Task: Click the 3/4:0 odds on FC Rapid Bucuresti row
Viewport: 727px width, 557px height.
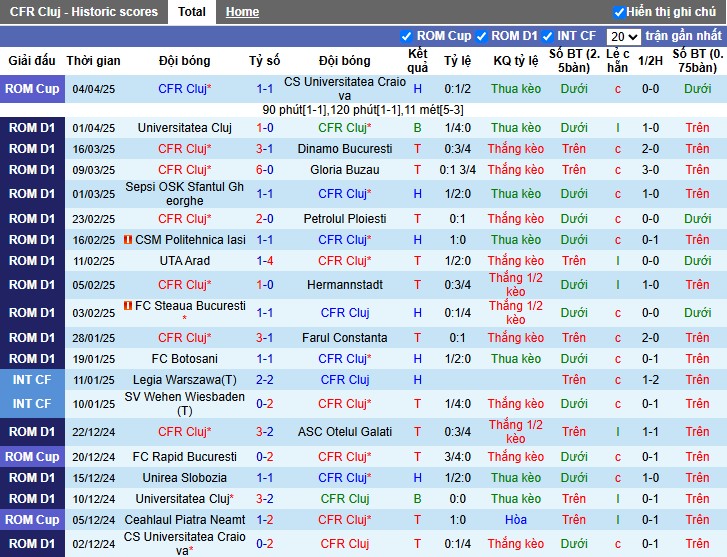Action: pyautogui.click(x=457, y=456)
